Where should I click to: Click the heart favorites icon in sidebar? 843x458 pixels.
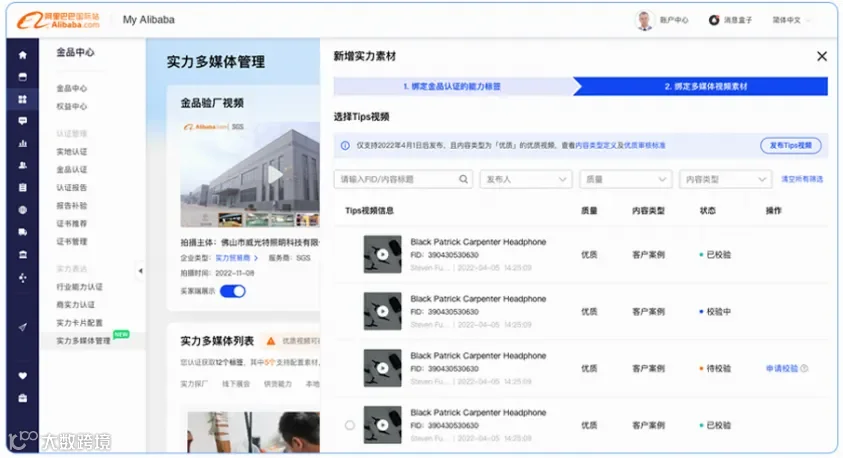click(x=23, y=376)
